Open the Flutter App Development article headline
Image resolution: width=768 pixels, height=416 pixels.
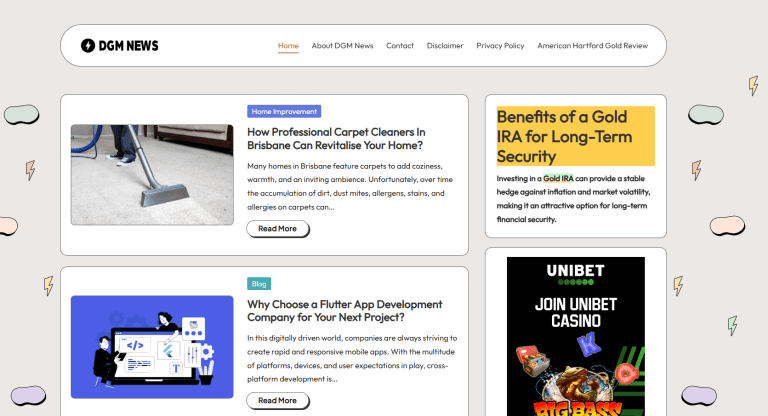[x=344, y=311]
